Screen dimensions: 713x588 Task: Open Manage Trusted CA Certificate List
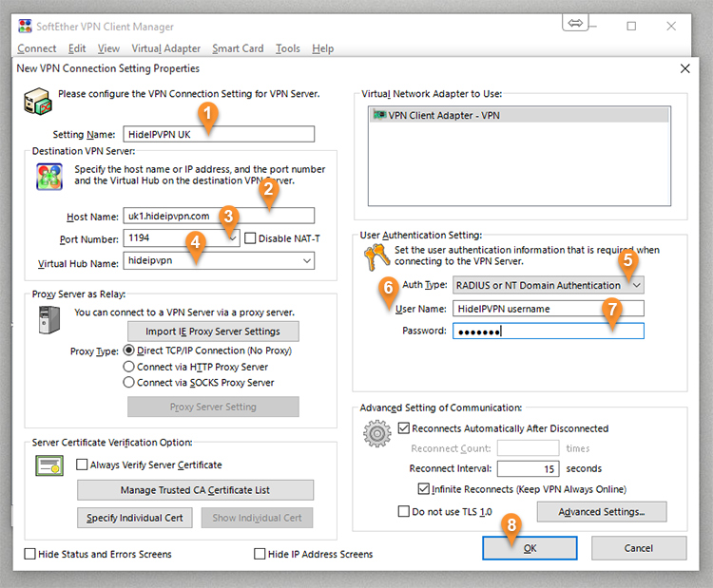pos(195,490)
